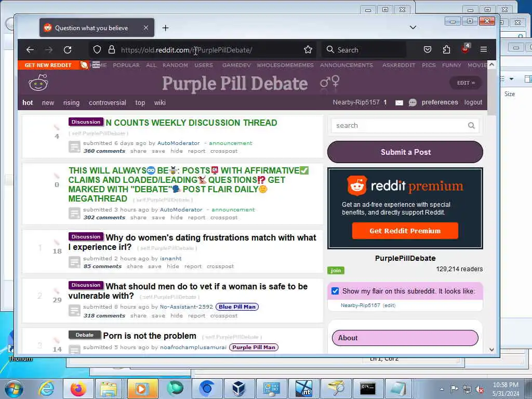This screenshot has height=399, width=532.
Task: Expand the list all tabs chevron
Action: 413,28
